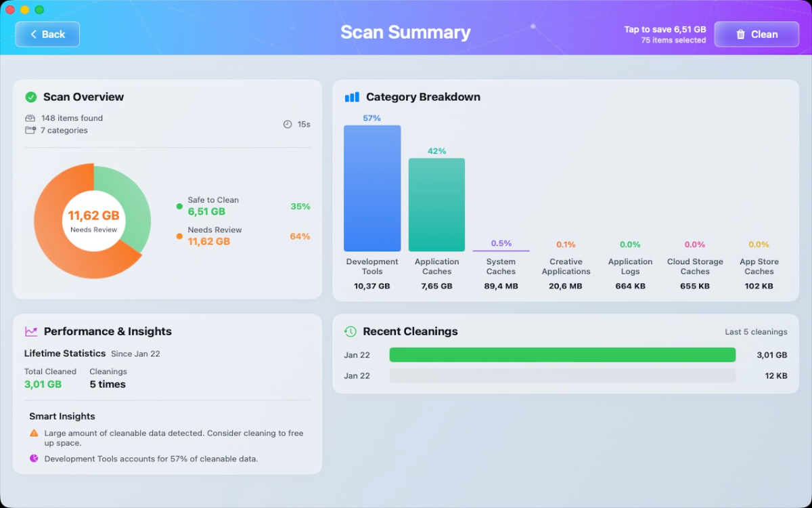Viewport: 812px width, 508px height.
Task: Click the gray 12 KB cleaning progress bar
Action: tap(562, 375)
